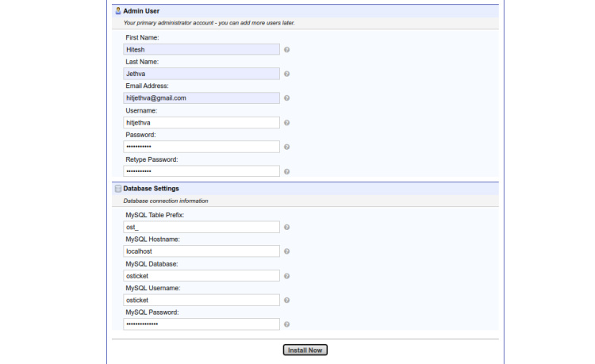
Task: Select the Retype Password field
Action: (202, 171)
